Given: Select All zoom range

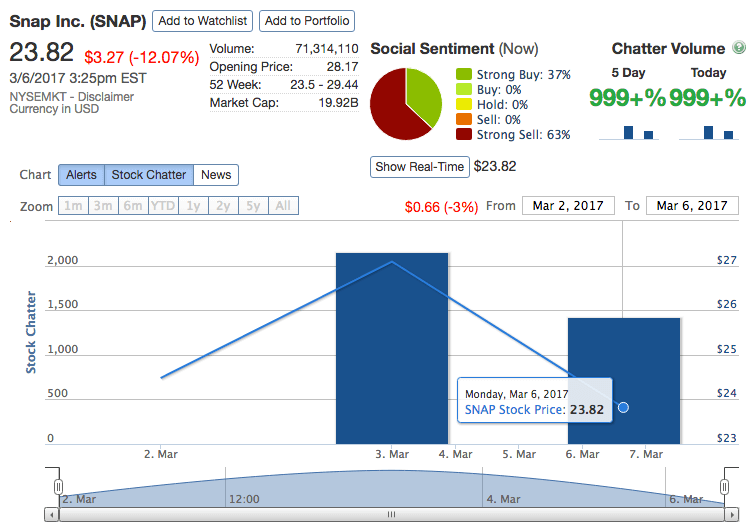Looking at the screenshot, I should tap(283, 206).
